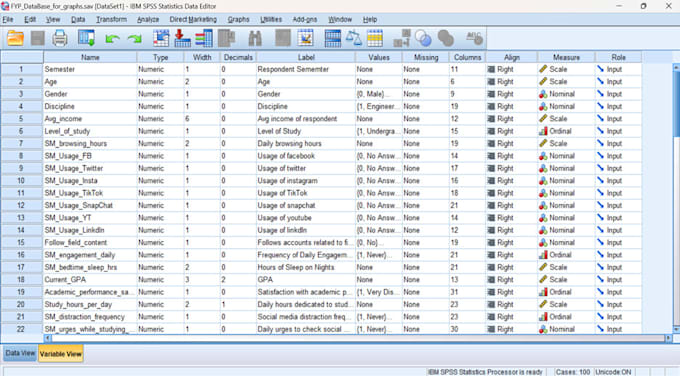The height and width of the screenshot is (376, 680).
Task: Select the name cell SM_browsing_hours
Action: click(90, 144)
